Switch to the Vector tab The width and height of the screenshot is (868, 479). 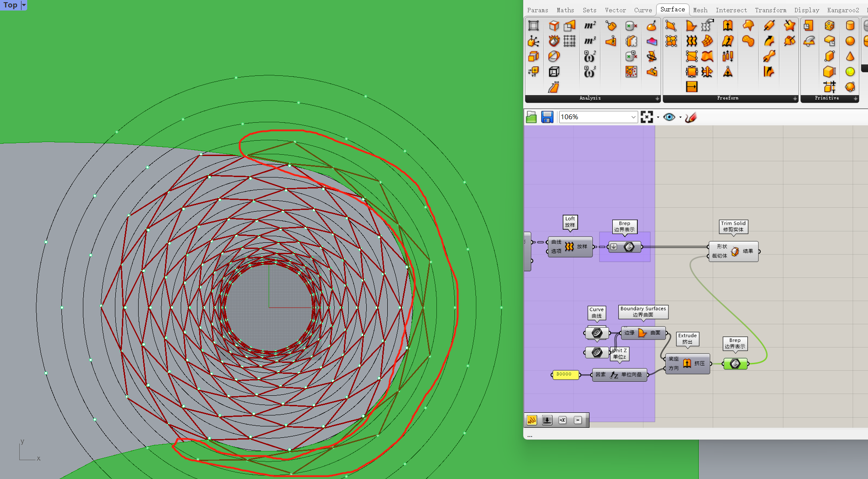click(615, 10)
